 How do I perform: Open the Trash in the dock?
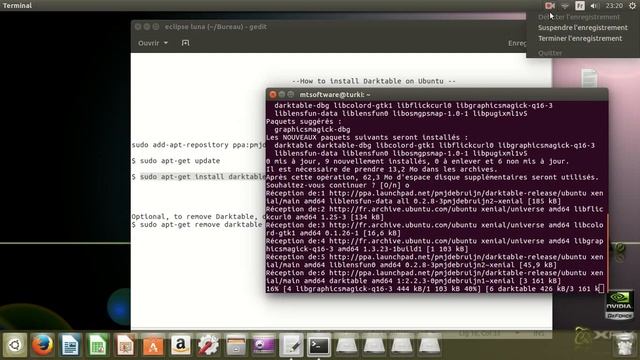click(x=624, y=345)
